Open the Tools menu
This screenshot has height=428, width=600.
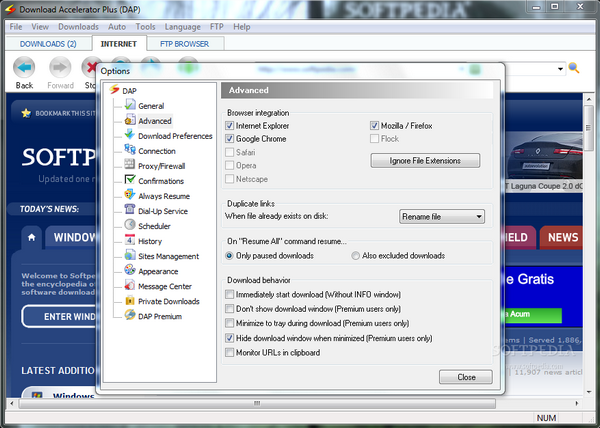pyautogui.click(x=145, y=27)
